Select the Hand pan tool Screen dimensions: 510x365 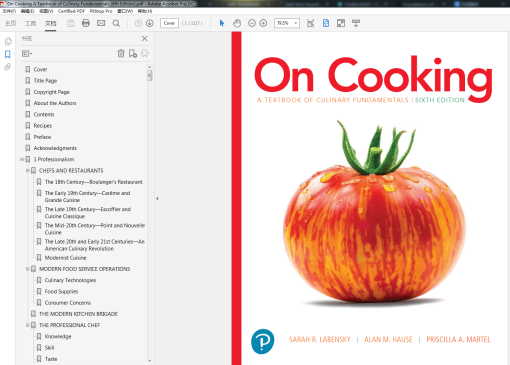pos(237,23)
